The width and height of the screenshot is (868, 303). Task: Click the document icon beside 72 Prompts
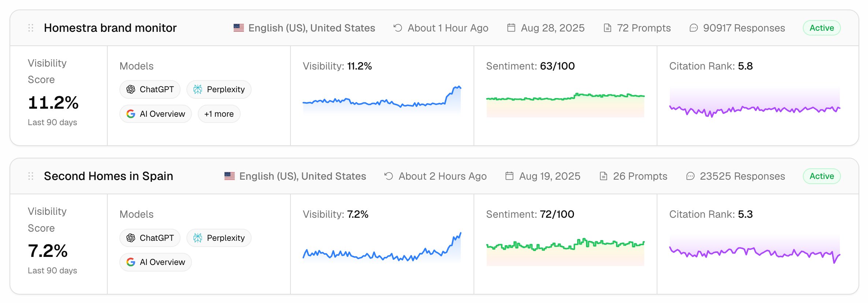pyautogui.click(x=607, y=28)
